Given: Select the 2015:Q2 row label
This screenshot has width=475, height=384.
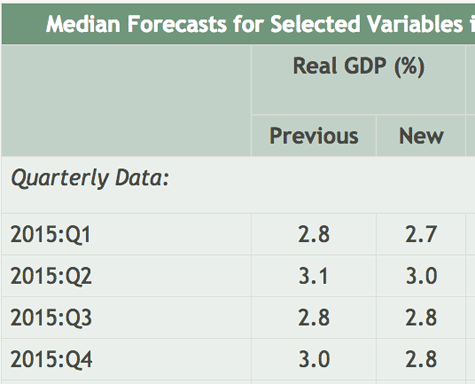Looking at the screenshot, I should click(x=51, y=276).
